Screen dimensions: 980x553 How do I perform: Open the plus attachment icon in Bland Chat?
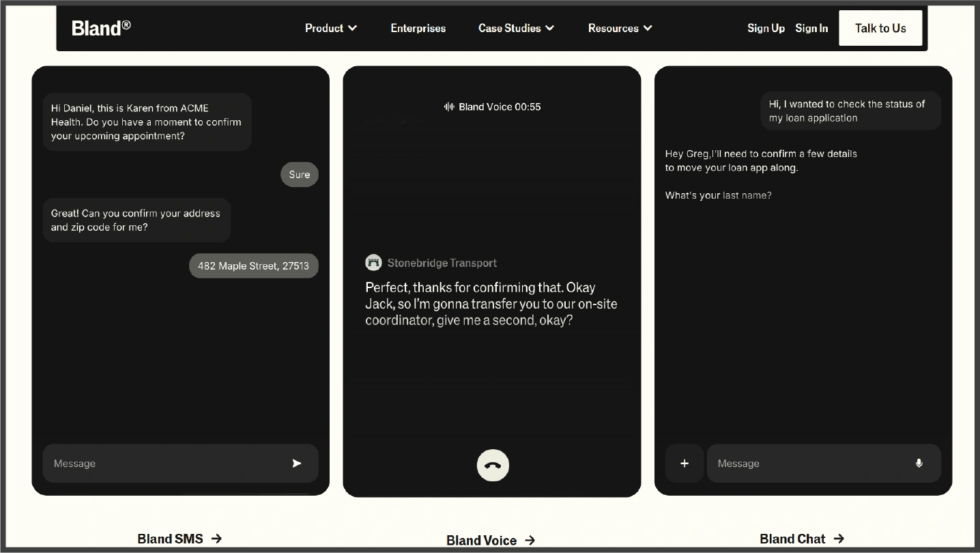pos(684,463)
